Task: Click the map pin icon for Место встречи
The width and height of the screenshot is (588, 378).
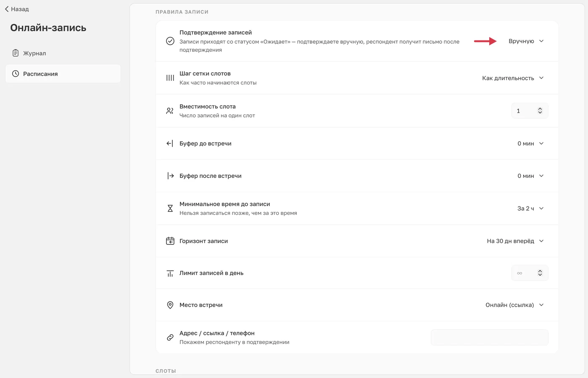Action: [170, 305]
